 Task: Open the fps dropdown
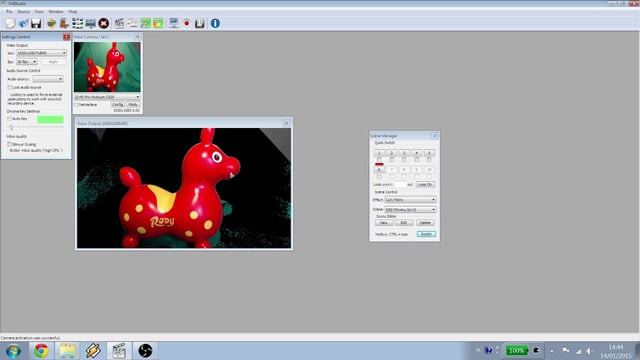pos(27,62)
